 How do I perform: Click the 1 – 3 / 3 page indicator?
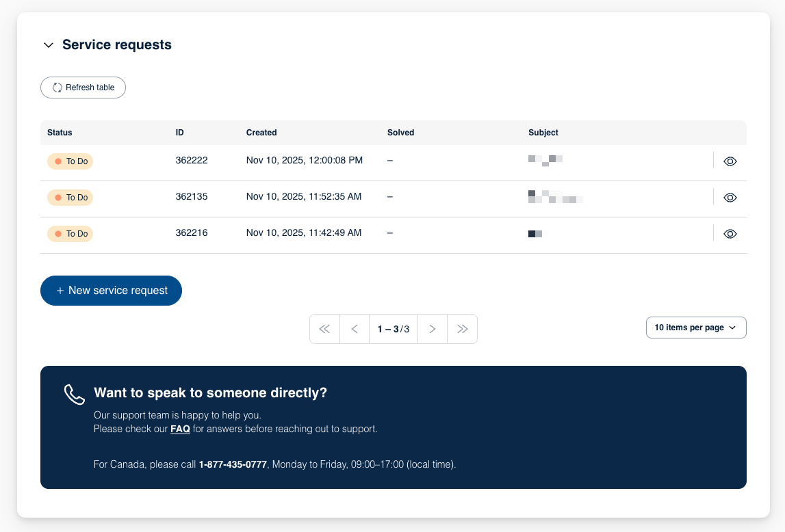point(393,329)
